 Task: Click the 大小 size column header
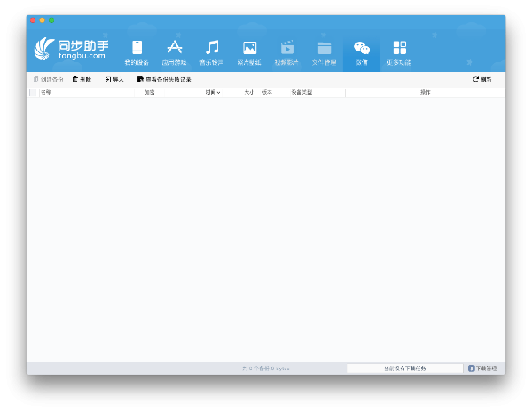249,92
